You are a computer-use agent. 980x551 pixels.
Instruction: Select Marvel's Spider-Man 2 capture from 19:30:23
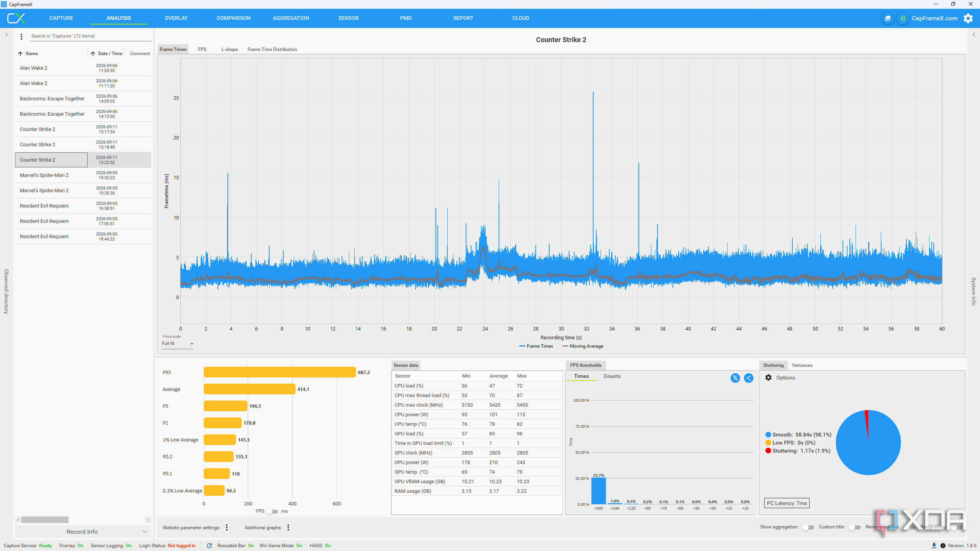point(83,175)
